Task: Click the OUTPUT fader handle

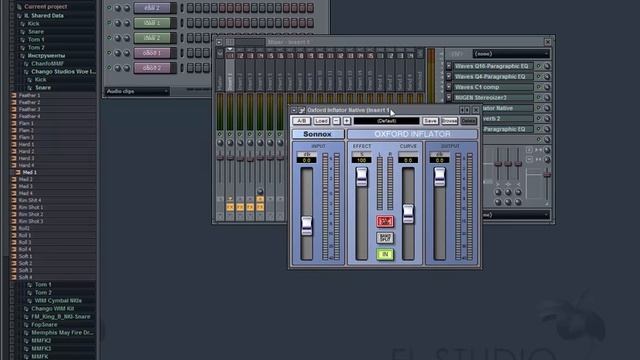Action: pyautogui.click(x=440, y=177)
